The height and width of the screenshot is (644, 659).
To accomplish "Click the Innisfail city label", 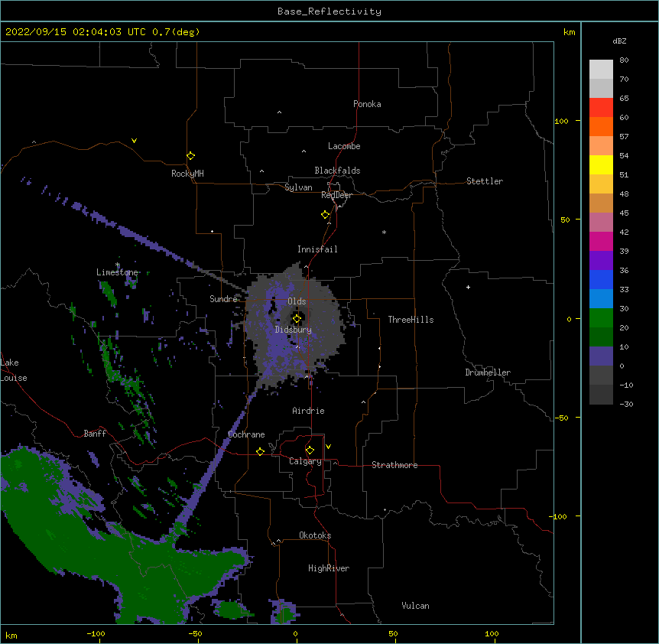I will point(317,249).
